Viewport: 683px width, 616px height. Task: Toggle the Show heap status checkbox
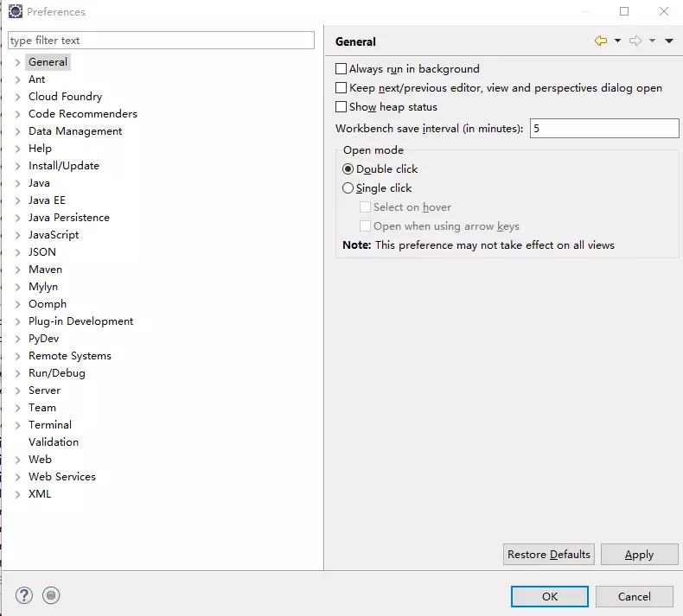[x=341, y=107]
